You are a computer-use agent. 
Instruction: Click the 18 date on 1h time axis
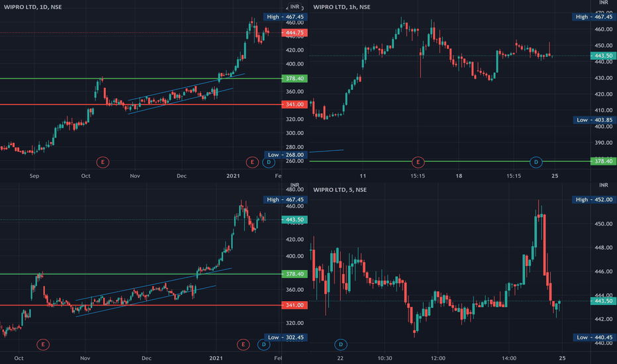459,176
